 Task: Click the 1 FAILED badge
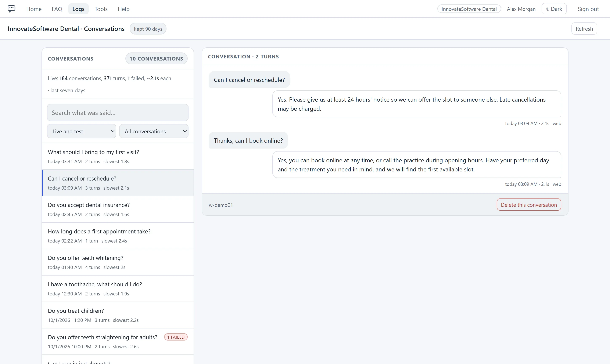[176, 337]
